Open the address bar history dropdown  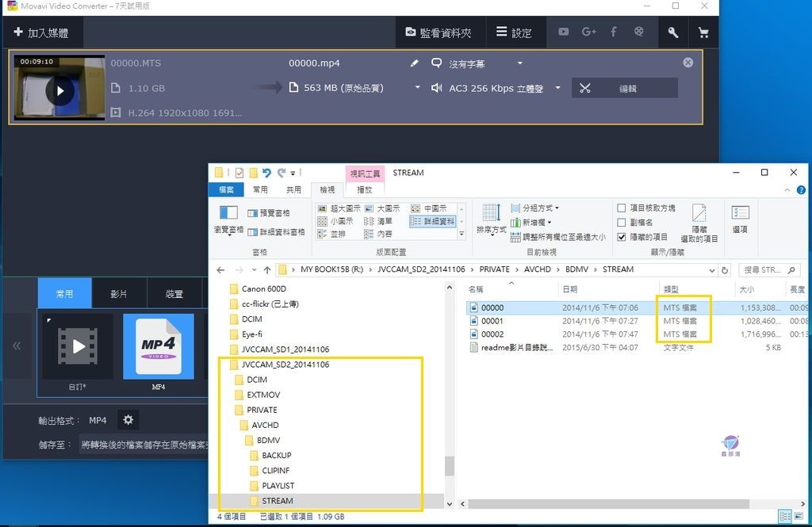(x=711, y=269)
